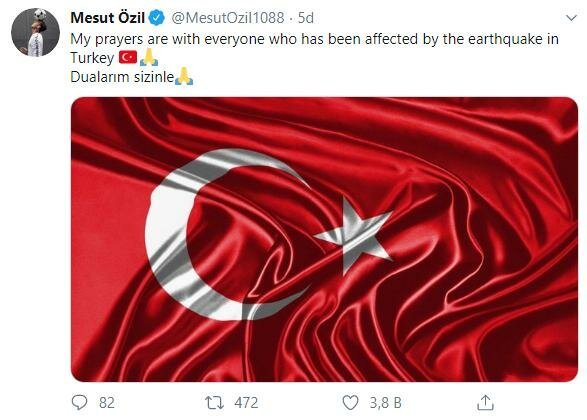Expand the tweet options chevron
The width and height of the screenshot is (587, 420).
[571, 18]
